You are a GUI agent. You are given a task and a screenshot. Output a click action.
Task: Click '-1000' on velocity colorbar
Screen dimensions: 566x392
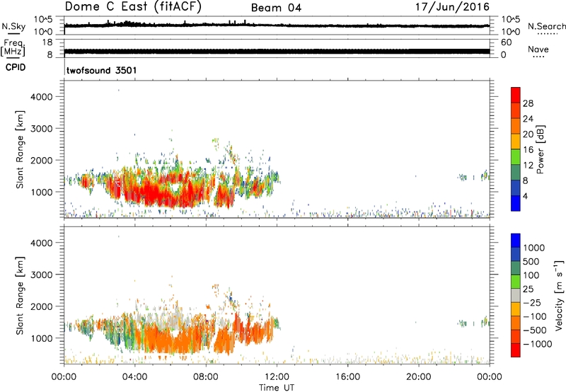[x=538, y=344]
